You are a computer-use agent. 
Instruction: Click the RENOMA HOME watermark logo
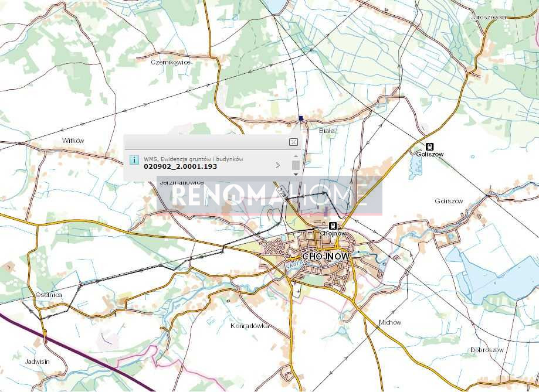pos(269,196)
